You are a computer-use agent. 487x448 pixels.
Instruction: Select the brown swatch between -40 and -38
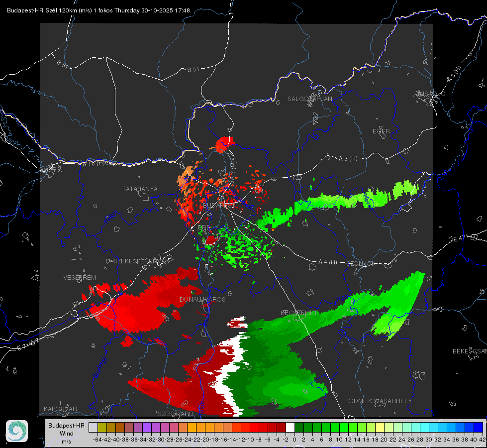tap(120, 427)
